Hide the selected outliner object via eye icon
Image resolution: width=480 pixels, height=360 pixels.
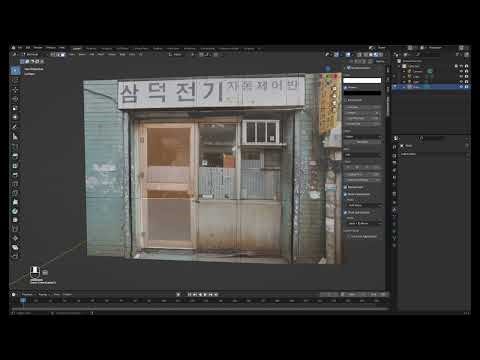(x=462, y=87)
